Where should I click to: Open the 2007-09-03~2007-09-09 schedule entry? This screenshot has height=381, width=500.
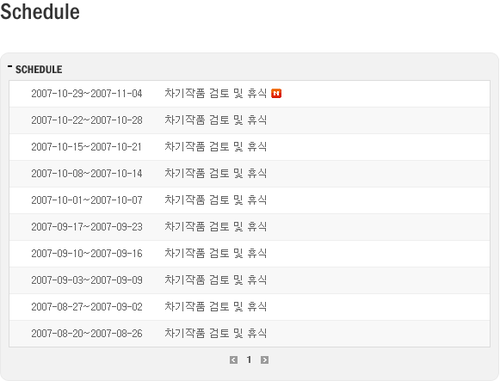tap(250, 280)
